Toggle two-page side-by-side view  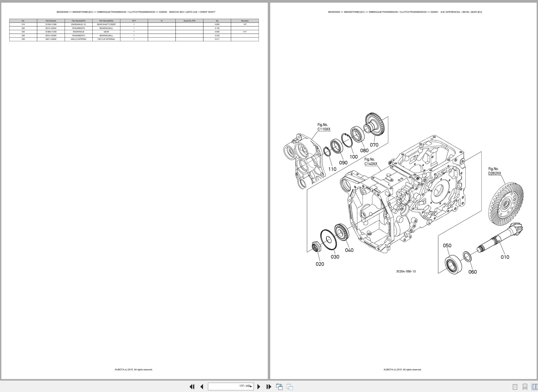coord(534,387)
